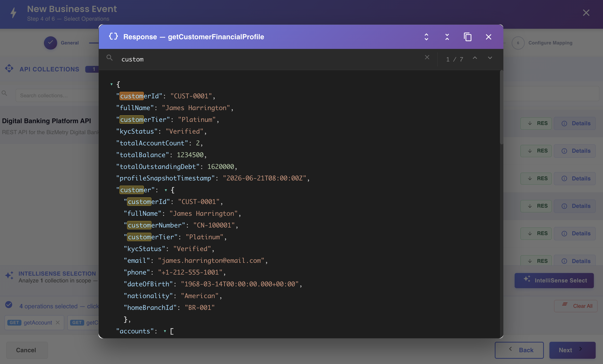
Task: Focus the Search collections input
Action: 58,95
